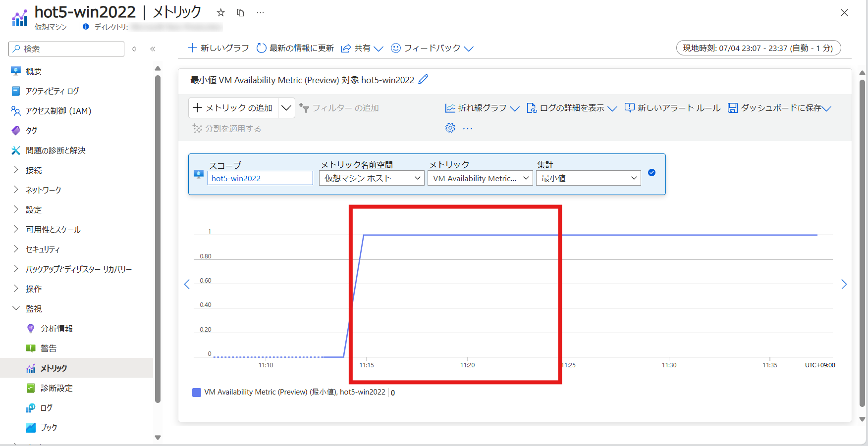Open the 共有 menu
This screenshot has width=868, height=446.
point(362,48)
